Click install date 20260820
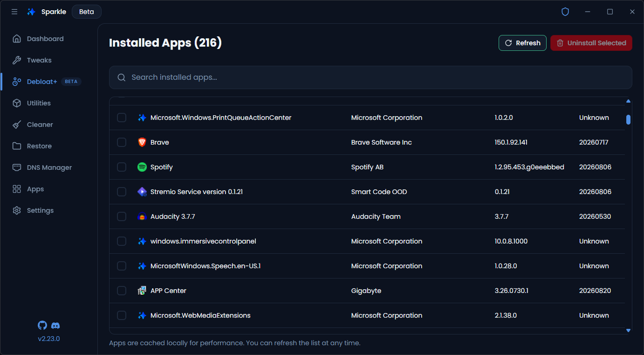Viewport: 644px width, 355px height. (595, 291)
